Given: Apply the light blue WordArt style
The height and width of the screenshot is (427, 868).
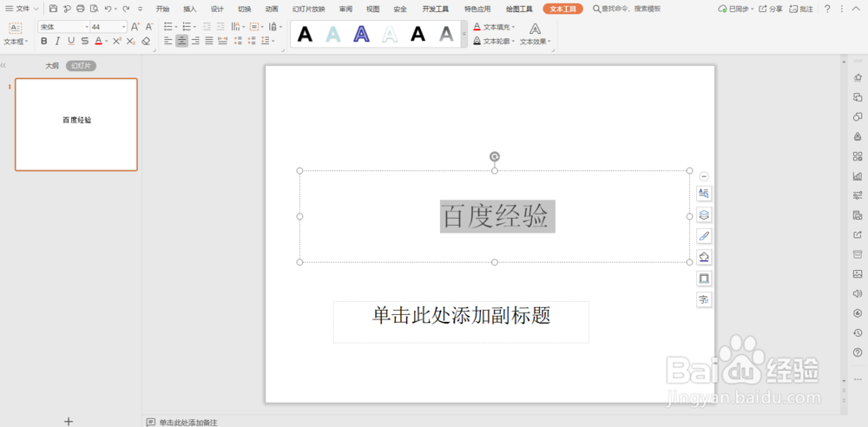Looking at the screenshot, I should pos(333,35).
